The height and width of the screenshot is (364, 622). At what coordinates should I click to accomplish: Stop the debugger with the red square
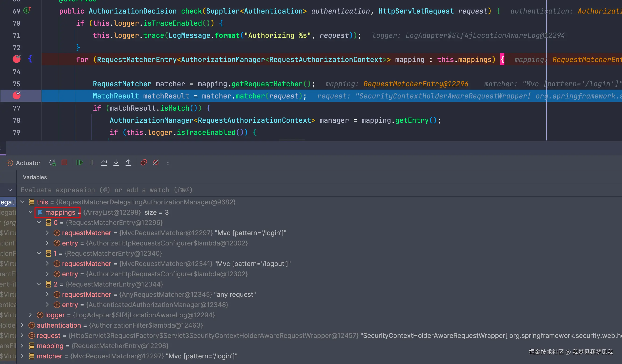(x=64, y=163)
